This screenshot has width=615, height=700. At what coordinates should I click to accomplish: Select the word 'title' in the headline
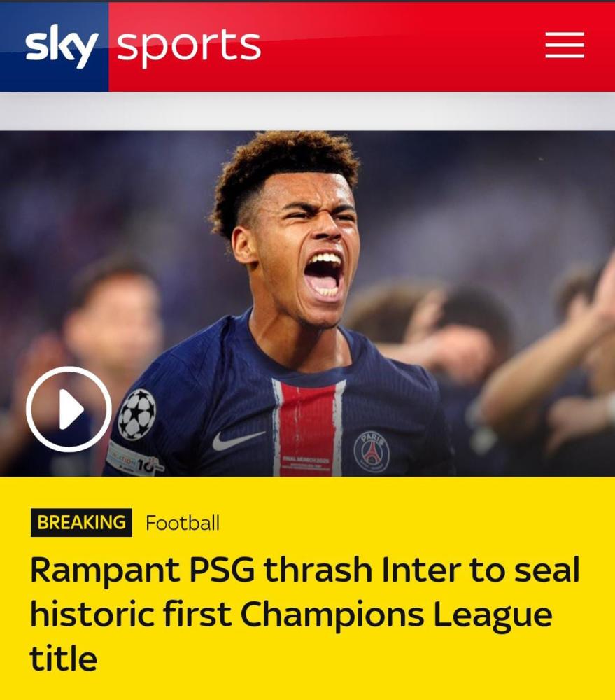click(64, 658)
